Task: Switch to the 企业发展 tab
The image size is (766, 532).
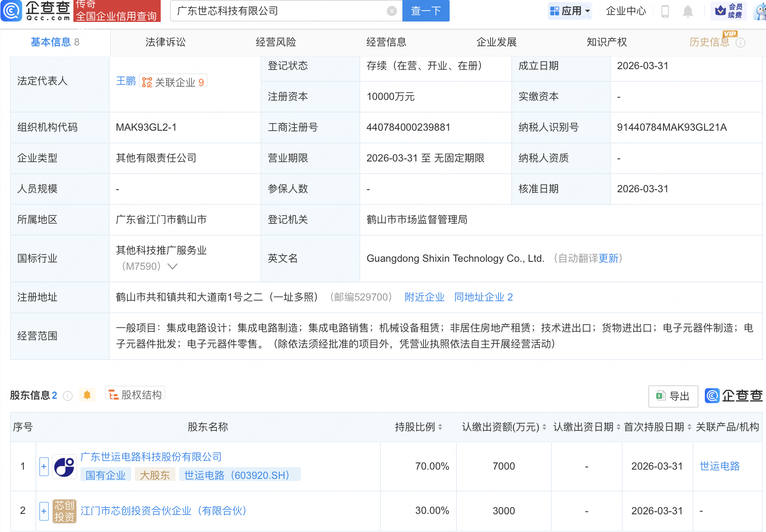Action: [497, 42]
